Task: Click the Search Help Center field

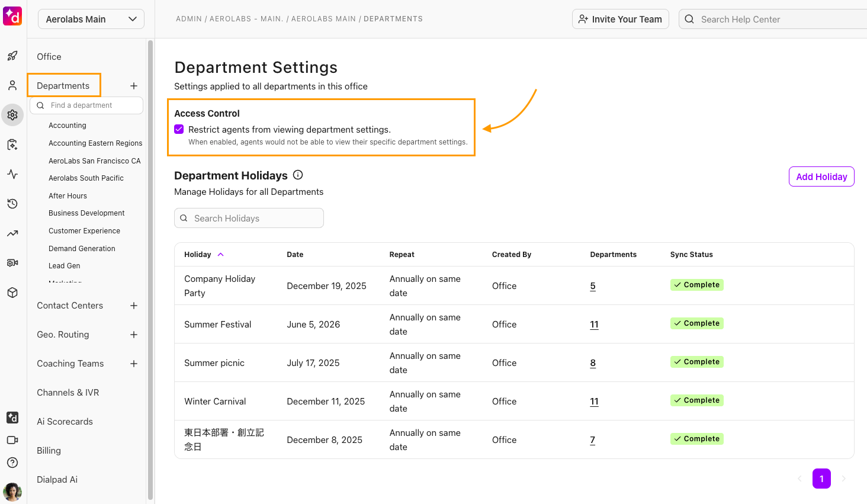Action: pos(773,19)
